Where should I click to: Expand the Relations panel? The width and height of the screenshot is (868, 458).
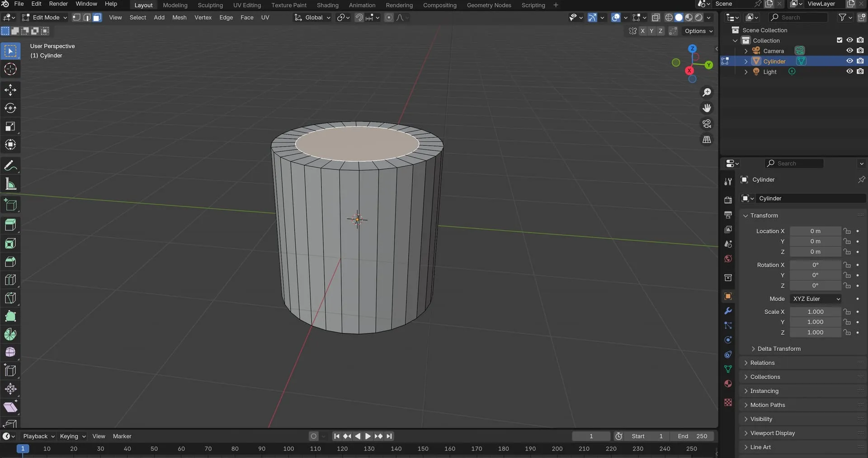pyautogui.click(x=762, y=363)
